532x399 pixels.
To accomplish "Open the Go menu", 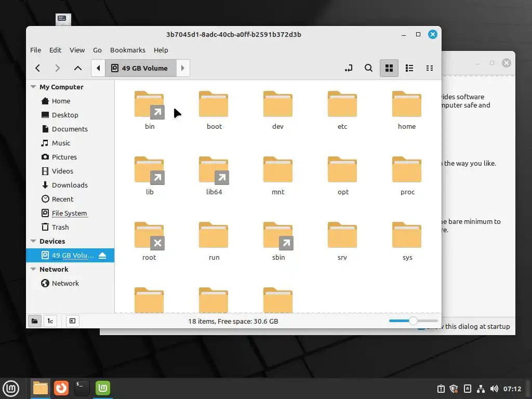I will point(97,50).
